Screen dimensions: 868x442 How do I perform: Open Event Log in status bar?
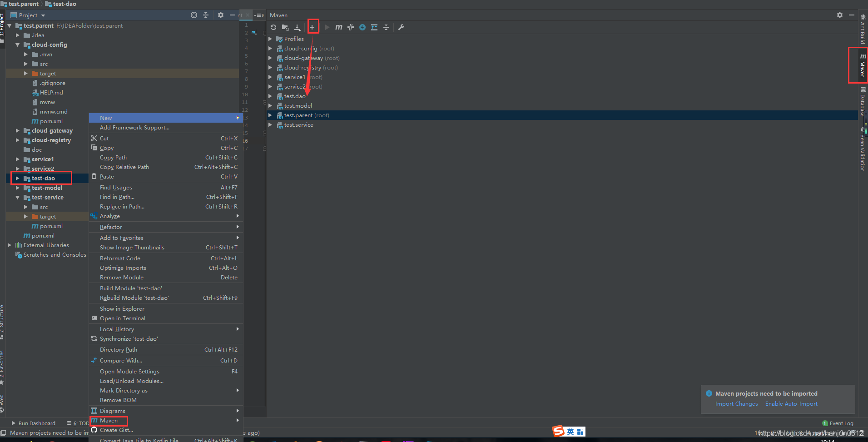tap(838, 423)
